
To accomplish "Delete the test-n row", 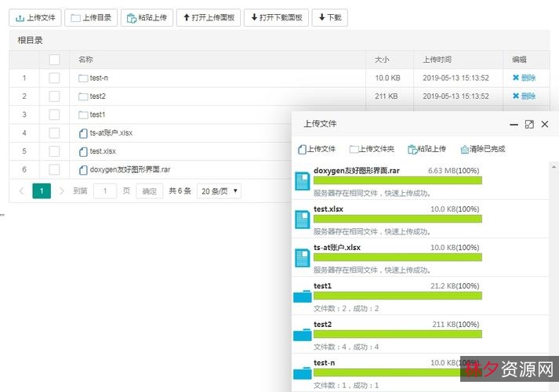I will (x=524, y=78).
